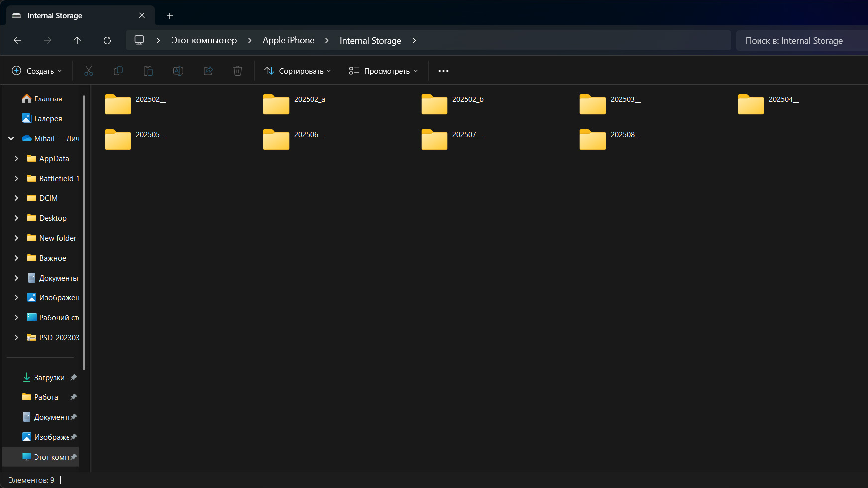This screenshot has width=868, height=488.
Task: Click the Share icon in toolbar
Action: point(208,71)
